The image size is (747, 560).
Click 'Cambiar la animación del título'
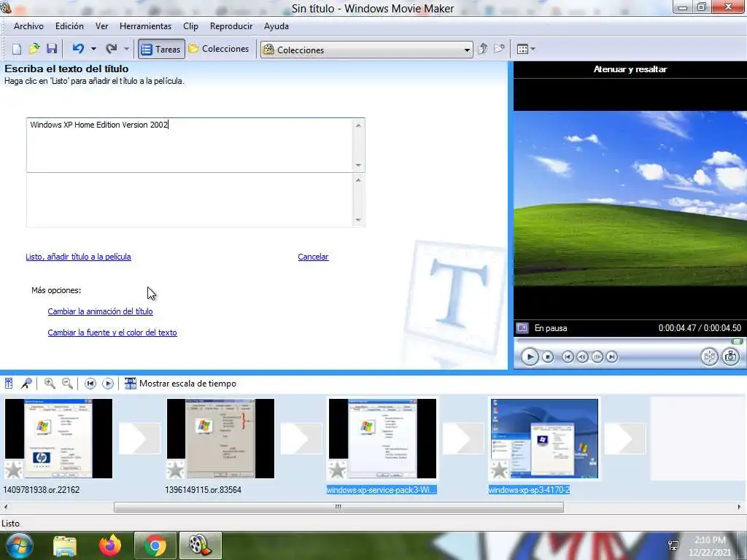click(100, 311)
